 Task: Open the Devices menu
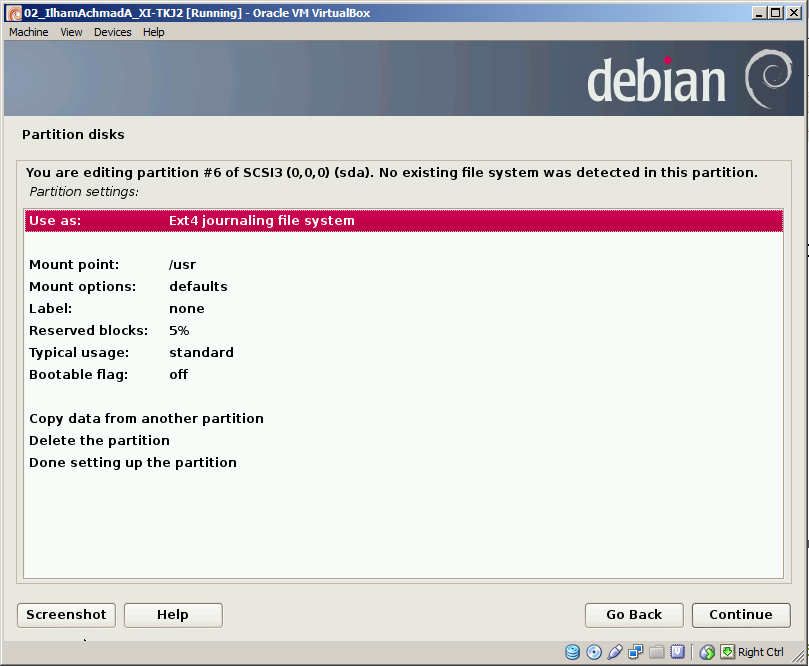click(x=112, y=32)
